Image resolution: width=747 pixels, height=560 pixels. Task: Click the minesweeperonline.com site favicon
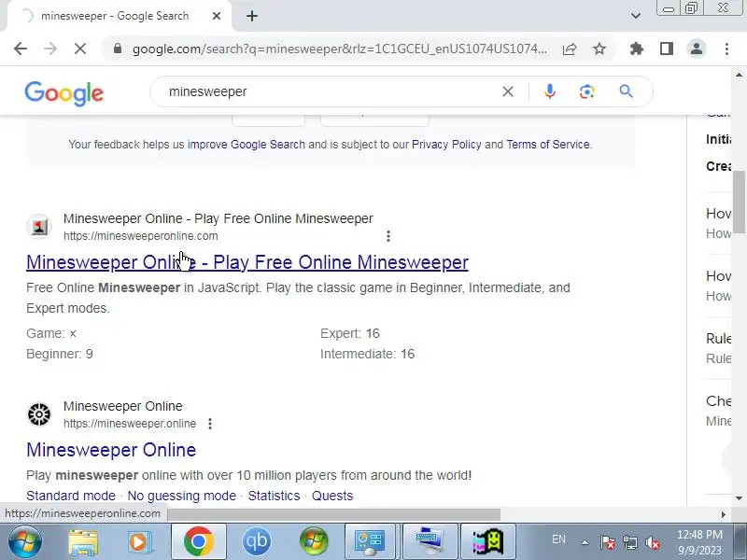(39, 226)
